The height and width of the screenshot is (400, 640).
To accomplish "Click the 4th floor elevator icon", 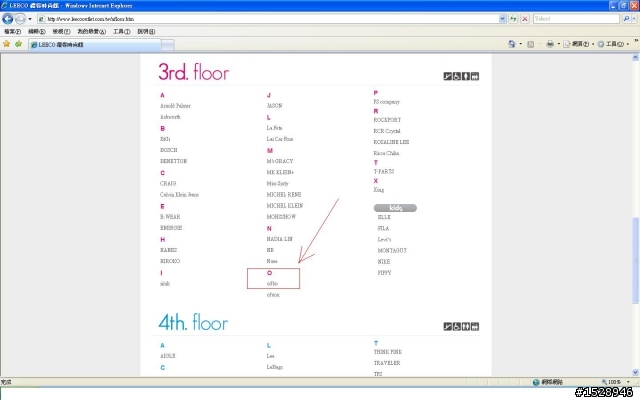I will pos(475,327).
